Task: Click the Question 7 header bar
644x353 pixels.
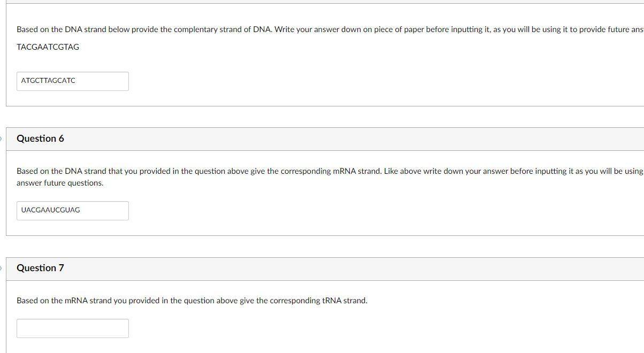Action: click(321, 268)
